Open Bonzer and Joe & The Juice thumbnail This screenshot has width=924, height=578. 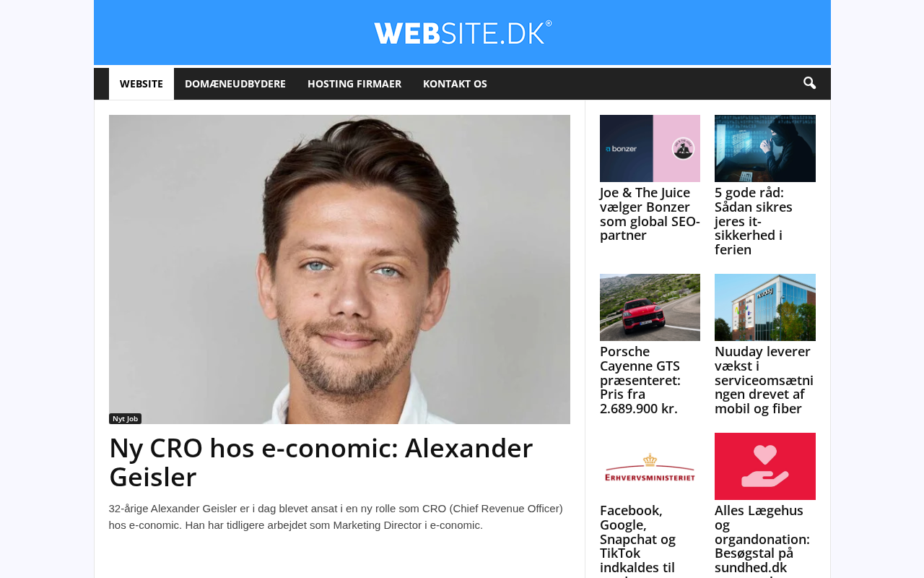click(650, 148)
